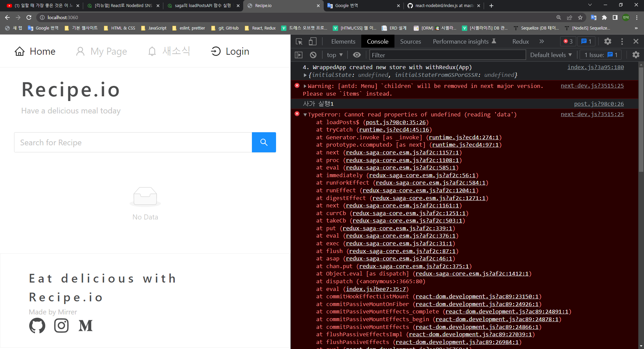Click the Home house icon
The width and height of the screenshot is (644, 349).
(x=19, y=51)
